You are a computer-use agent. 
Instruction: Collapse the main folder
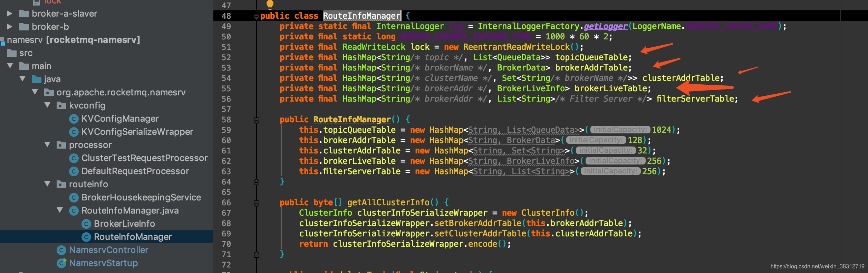point(10,66)
